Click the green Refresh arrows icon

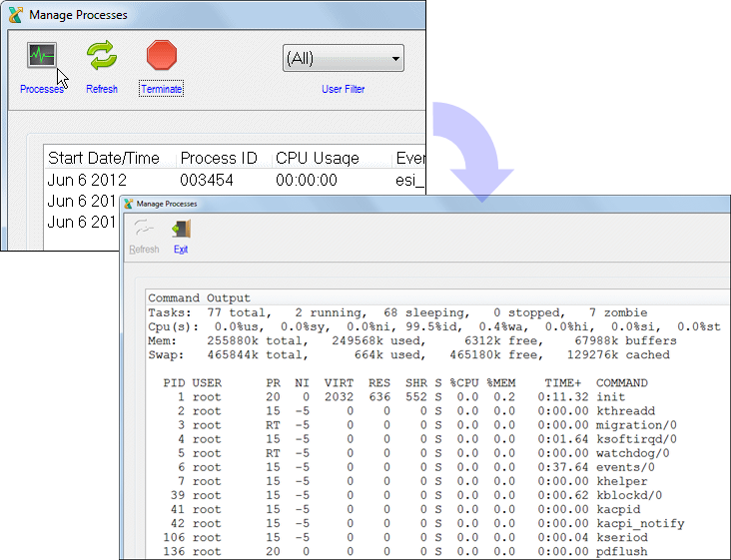pos(102,55)
